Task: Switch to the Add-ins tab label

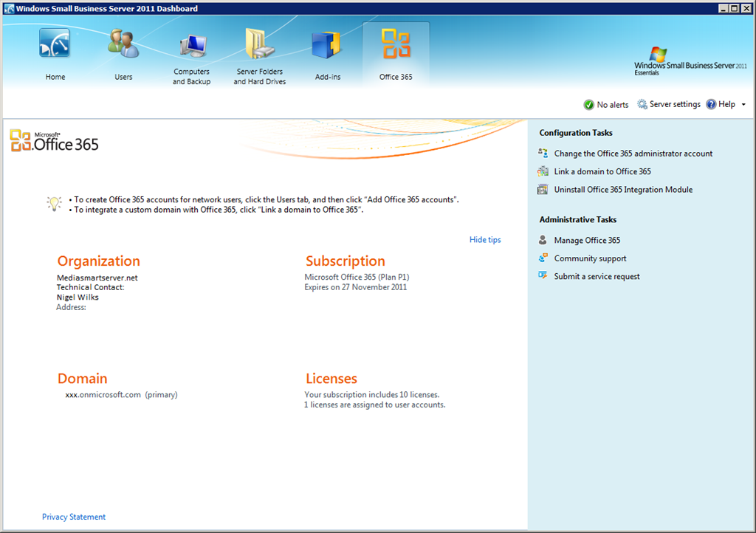Action: tap(328, 77)
